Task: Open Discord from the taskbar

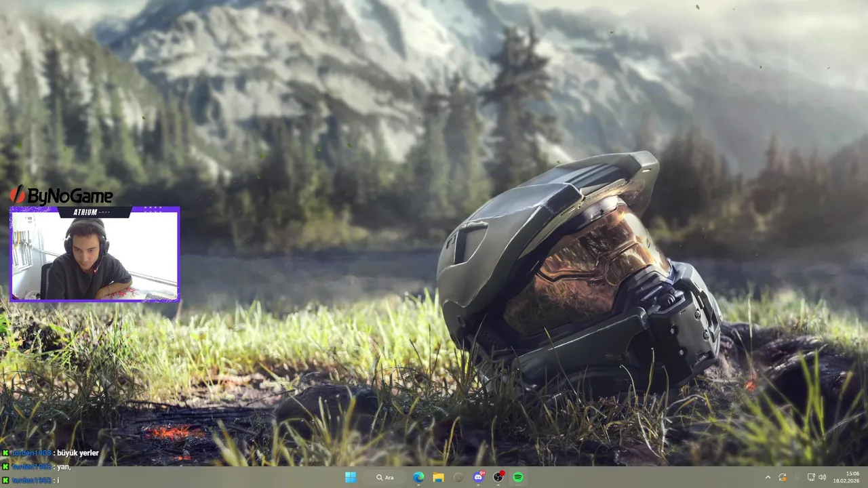Action: point(479,477)
